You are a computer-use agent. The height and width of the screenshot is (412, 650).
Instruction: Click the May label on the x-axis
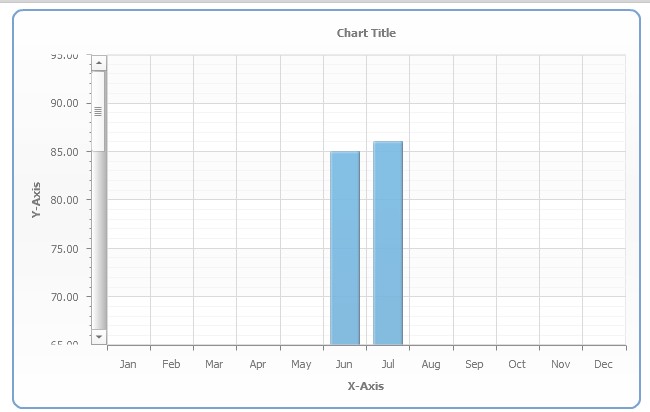(301, 365)
